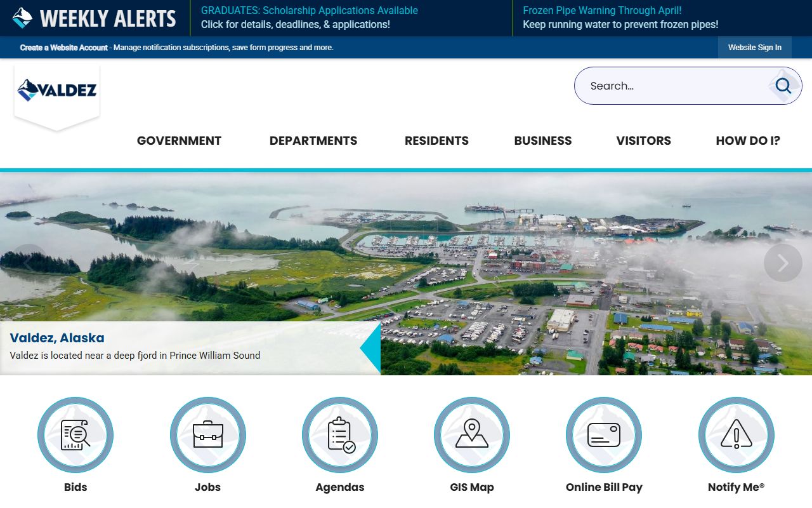Click the Jobs label text

click(208, 487)
